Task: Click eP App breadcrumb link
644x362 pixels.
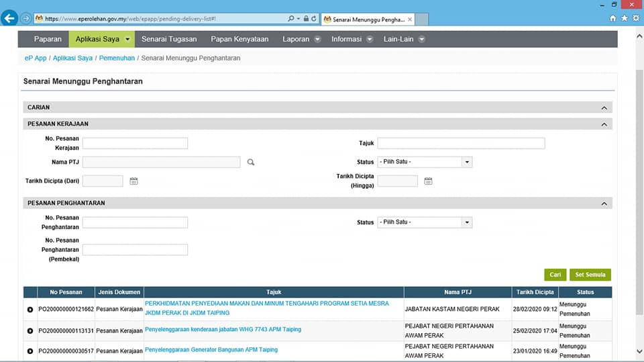Action: [x=36, y=58]
